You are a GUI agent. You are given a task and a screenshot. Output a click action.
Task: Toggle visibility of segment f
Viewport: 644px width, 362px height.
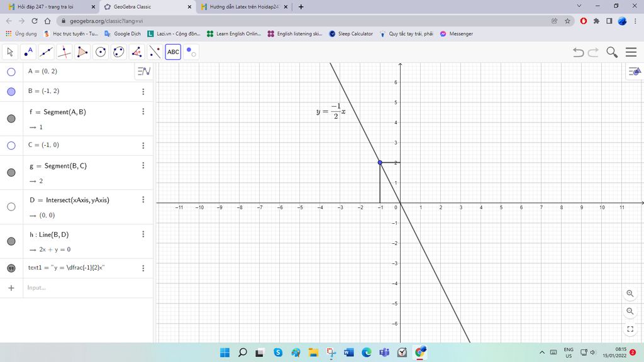pos(11,119)
